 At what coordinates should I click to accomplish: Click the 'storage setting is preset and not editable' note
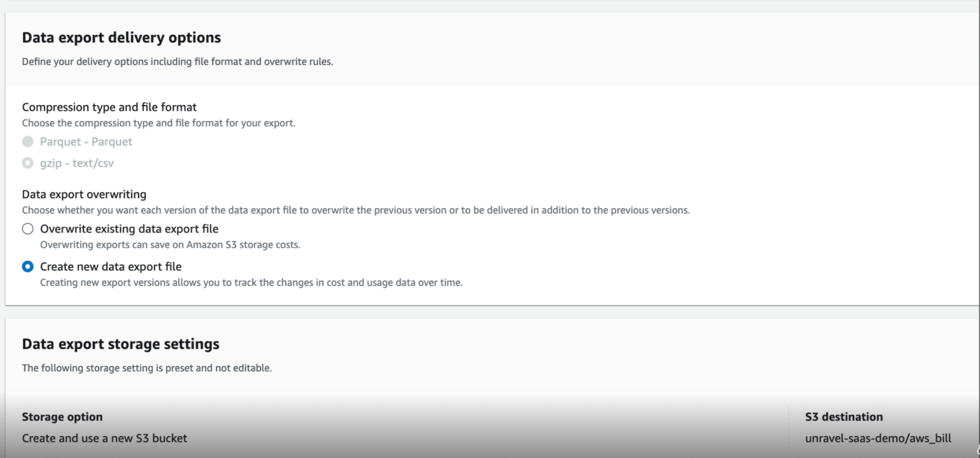147,368
